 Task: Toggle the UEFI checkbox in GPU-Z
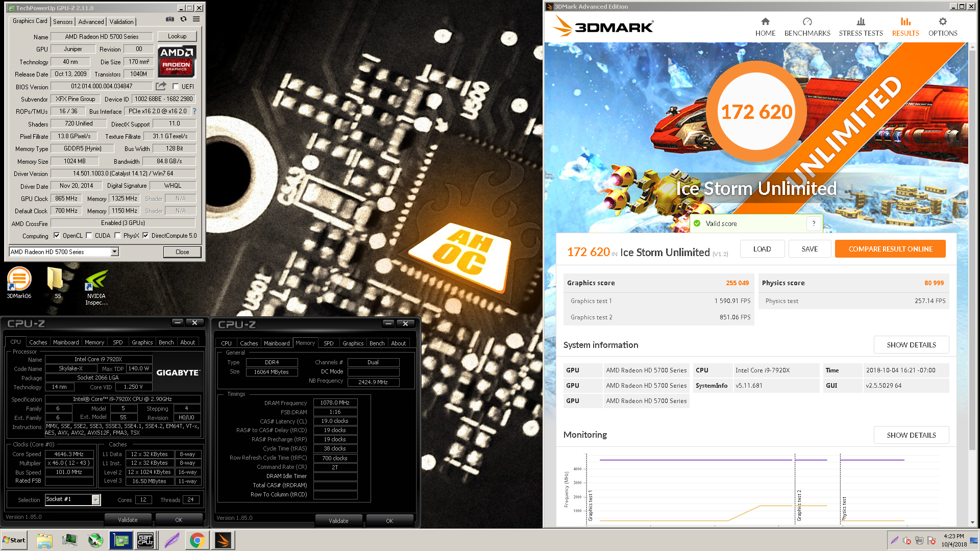click(176, 87)
